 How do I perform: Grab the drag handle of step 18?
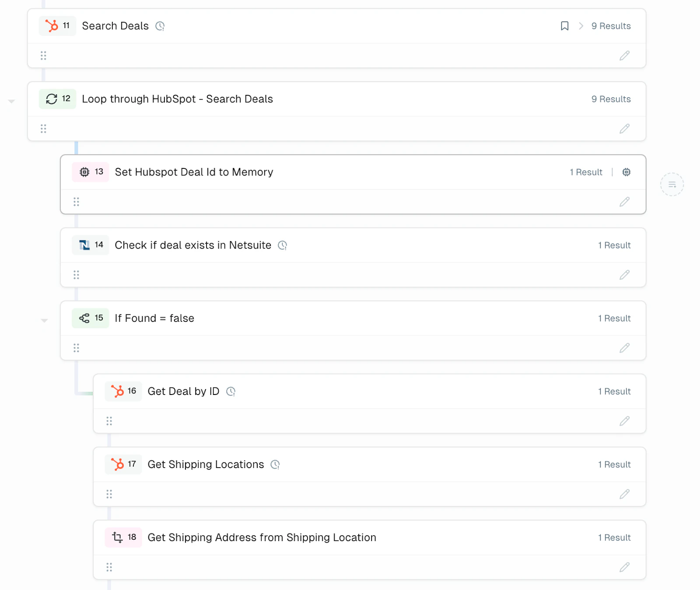pos(109,567)
